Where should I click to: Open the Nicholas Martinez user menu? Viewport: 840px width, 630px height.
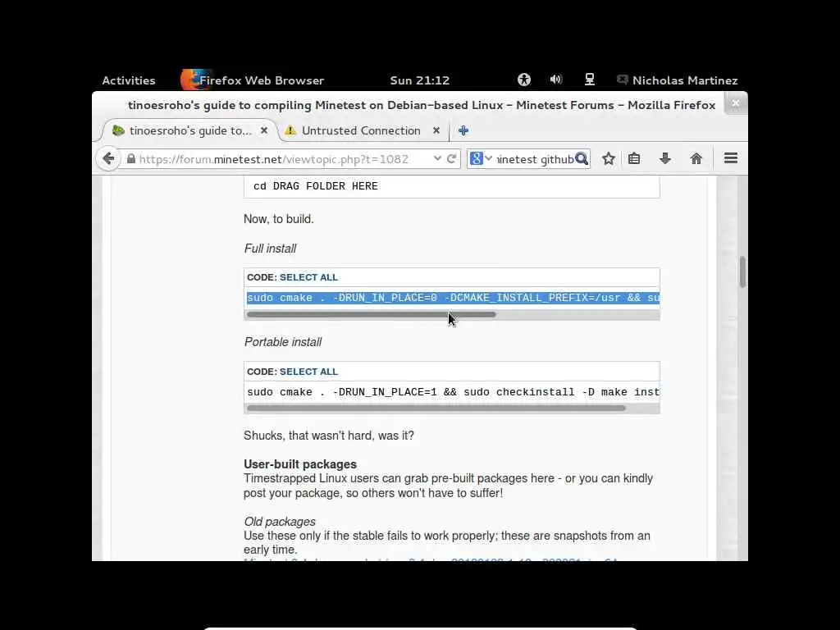pyautogui.click(x=678, y=80)
